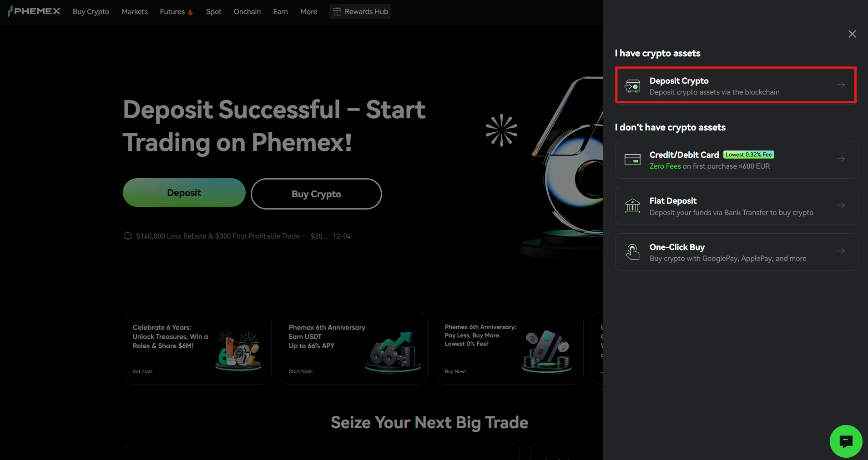This screenshot has height=460, width=868.
Task: Click the Phemex logo
Action: pyautogui.click(x=34, y=11)
